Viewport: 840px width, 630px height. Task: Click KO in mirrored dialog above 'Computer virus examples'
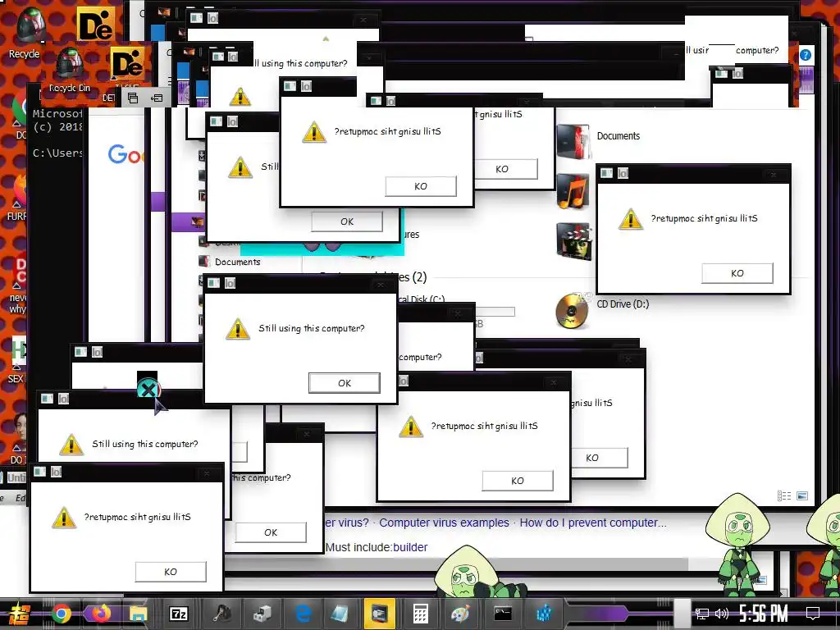point(518,481)
